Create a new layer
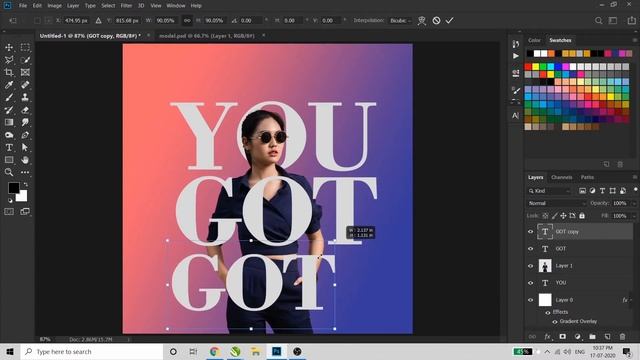The height and width of the screenshot is (360, 640). pyautogui.click(x=607, y=337)
